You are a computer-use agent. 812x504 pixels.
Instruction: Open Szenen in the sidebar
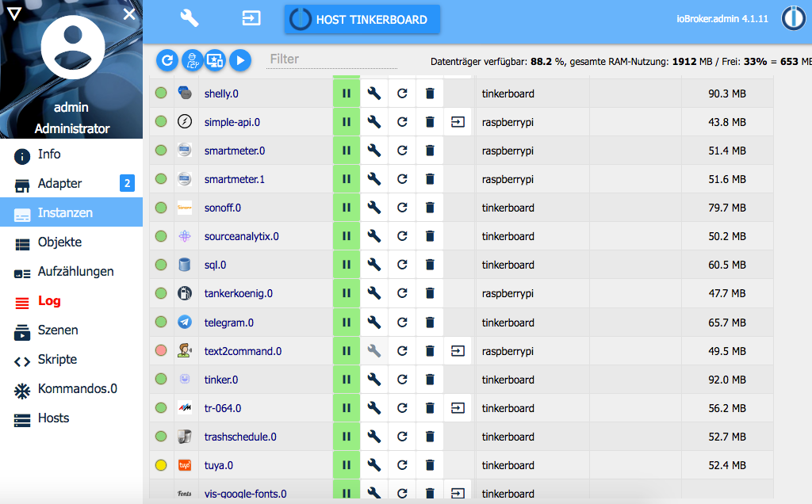[x=71, y=330]
